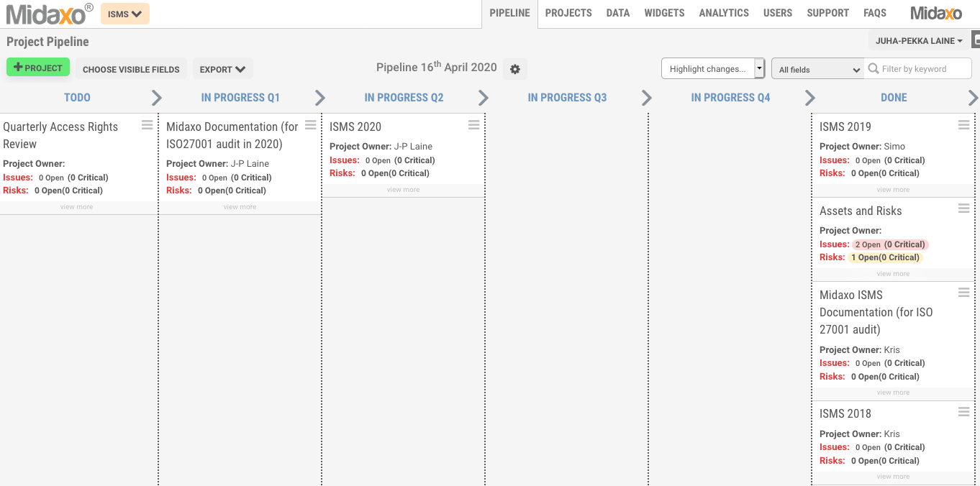980x486 pixels.
Task: Click the IN PROGRESS Q4 column header
Action: point(730,98)
